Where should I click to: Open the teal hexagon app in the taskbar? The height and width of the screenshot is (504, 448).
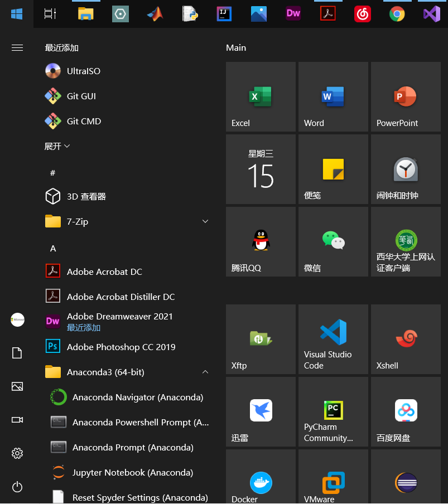tap(121, 14)
